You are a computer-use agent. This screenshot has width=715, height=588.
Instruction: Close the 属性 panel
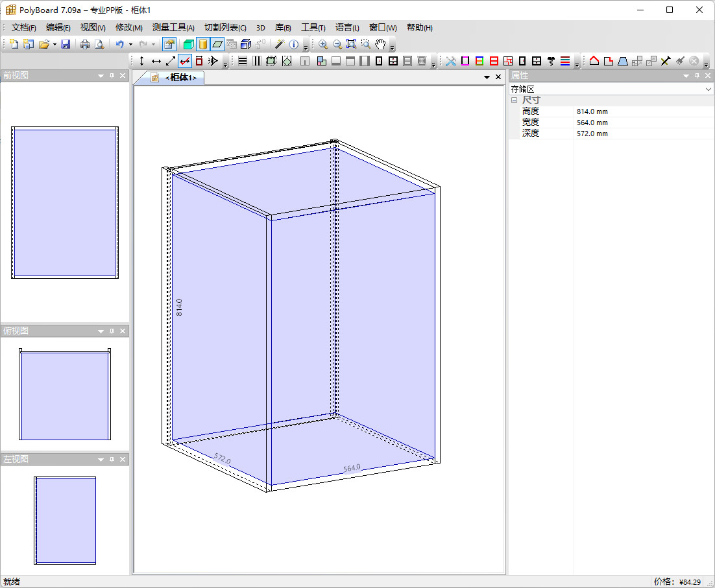[708, 76]
